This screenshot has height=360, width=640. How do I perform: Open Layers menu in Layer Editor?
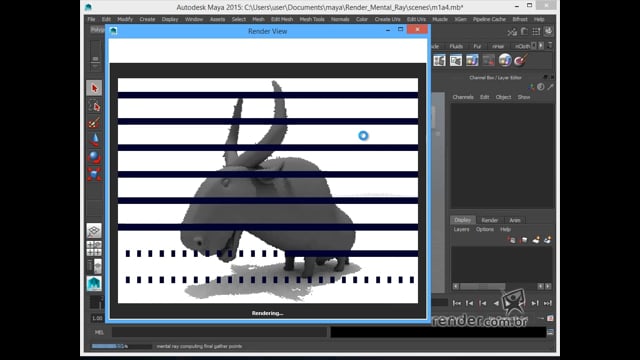[x=461, y=229]
